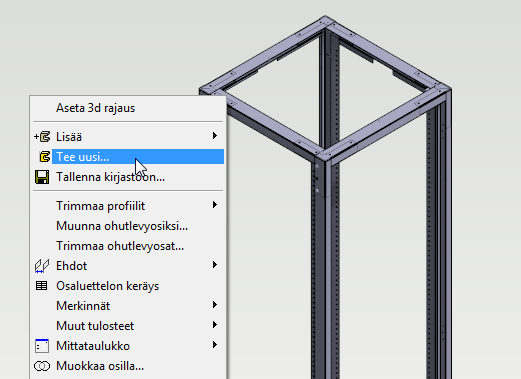
Task: Click the Osaluettelon keräys table icon
Action: [x=42, y=286]
